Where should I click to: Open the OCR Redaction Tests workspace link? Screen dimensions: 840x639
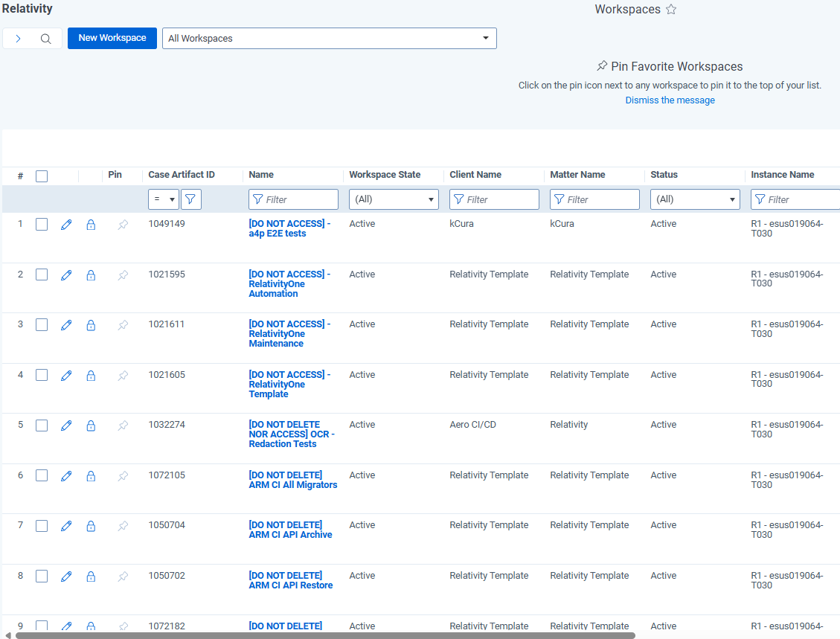pos(292,434)
